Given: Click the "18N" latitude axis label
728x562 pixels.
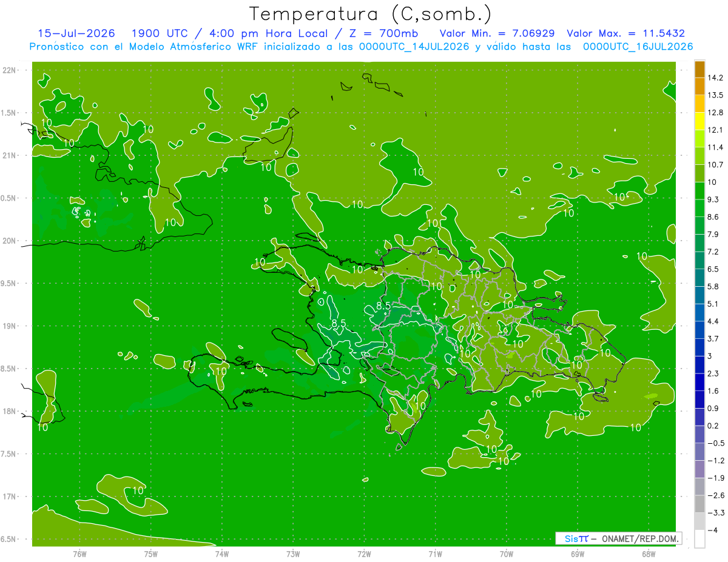Looking at the screenshot, I should pos(9,412).
